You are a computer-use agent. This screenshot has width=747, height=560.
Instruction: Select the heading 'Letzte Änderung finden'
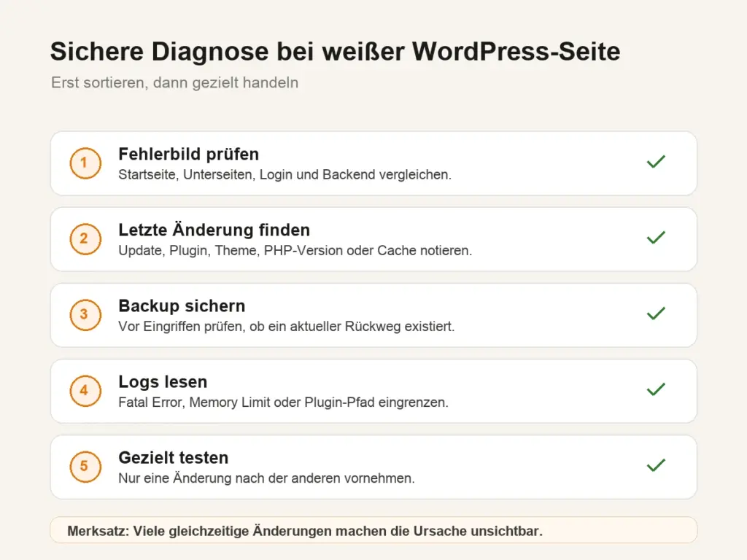pyautogui.click(x=214, y=230)
